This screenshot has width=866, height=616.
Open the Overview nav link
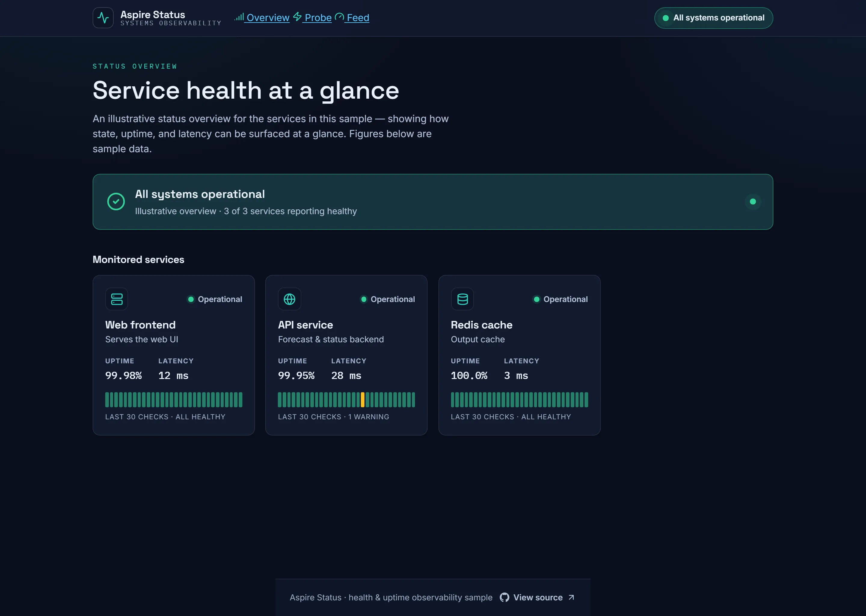[x=268, y=18]
